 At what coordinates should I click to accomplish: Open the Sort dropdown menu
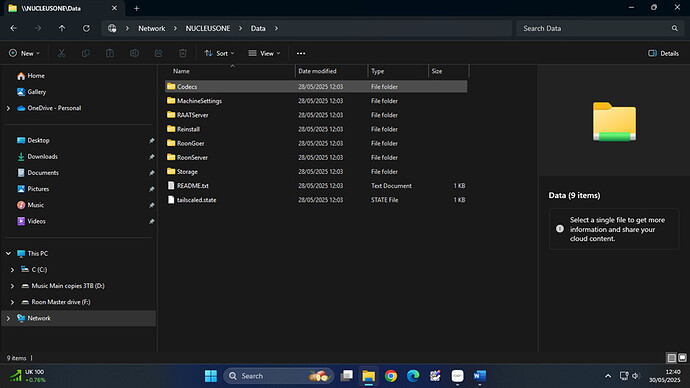point(219,53)
